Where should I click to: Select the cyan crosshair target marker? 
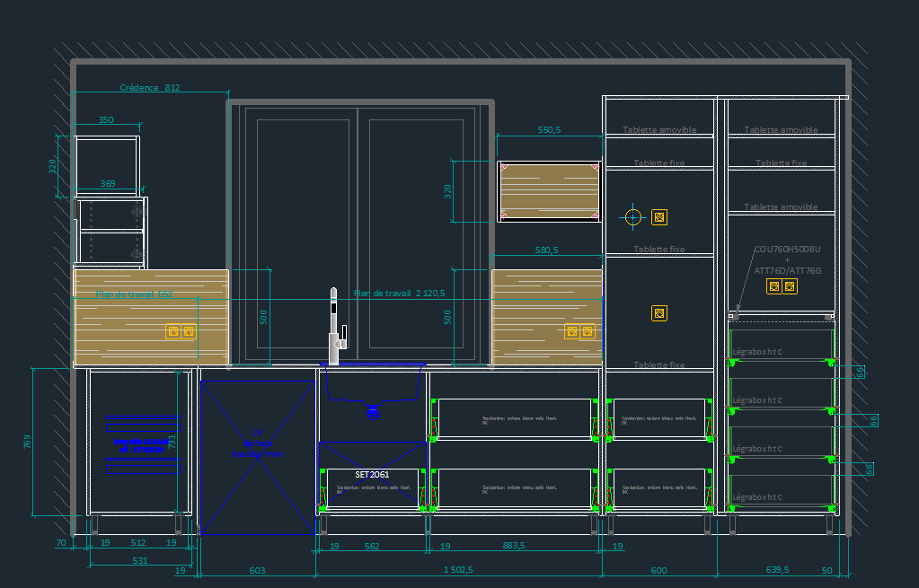tap(633, 216)
